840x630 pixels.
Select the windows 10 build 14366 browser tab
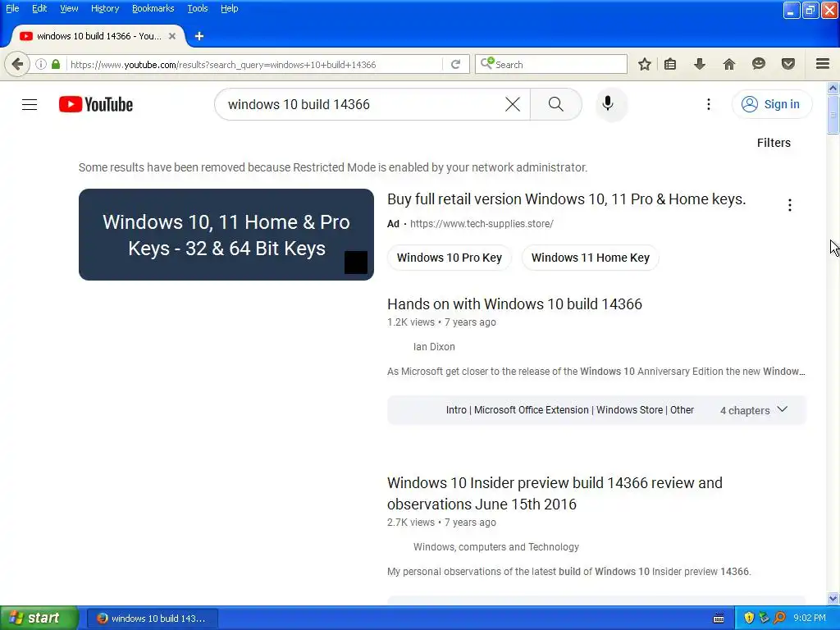[98, 36]
